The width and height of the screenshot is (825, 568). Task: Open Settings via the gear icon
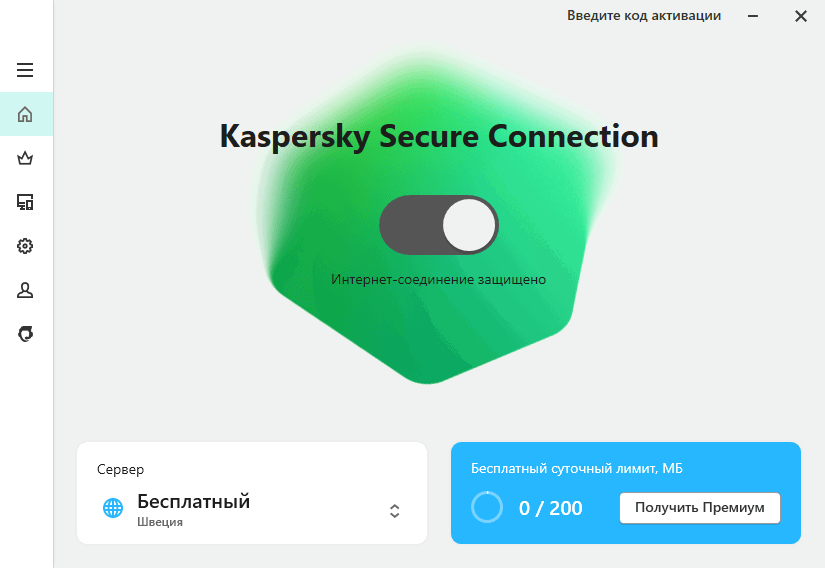coord(25,246)
